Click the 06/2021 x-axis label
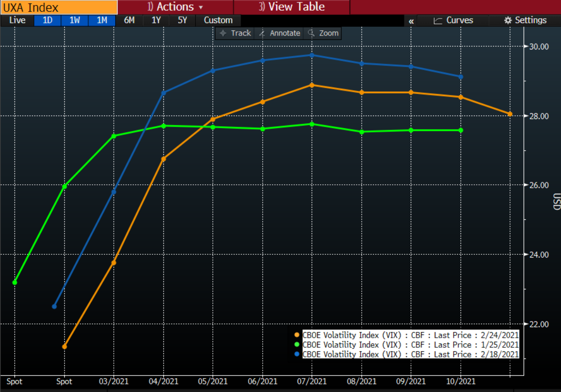Image resolution: width=561 pixels, height=392 pixels. coord(263,381)
